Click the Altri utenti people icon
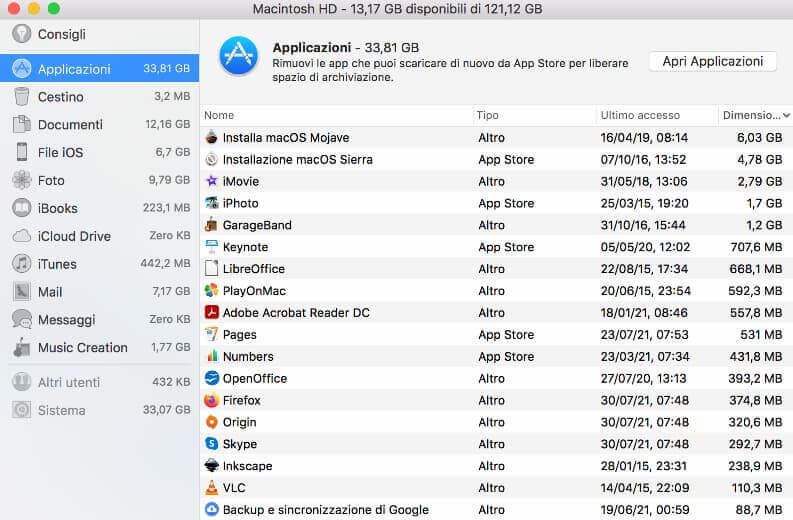 tap(21, 382)
